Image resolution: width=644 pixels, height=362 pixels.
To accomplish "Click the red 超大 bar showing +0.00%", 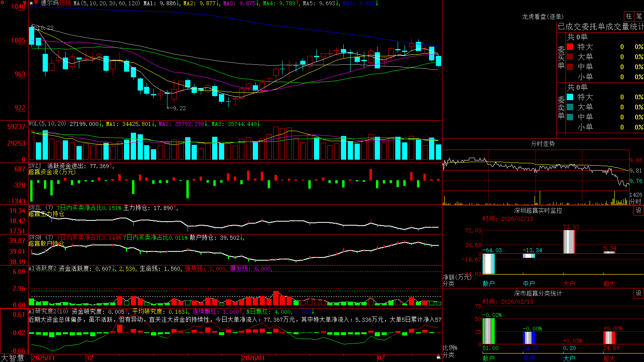I will point(609,338).
